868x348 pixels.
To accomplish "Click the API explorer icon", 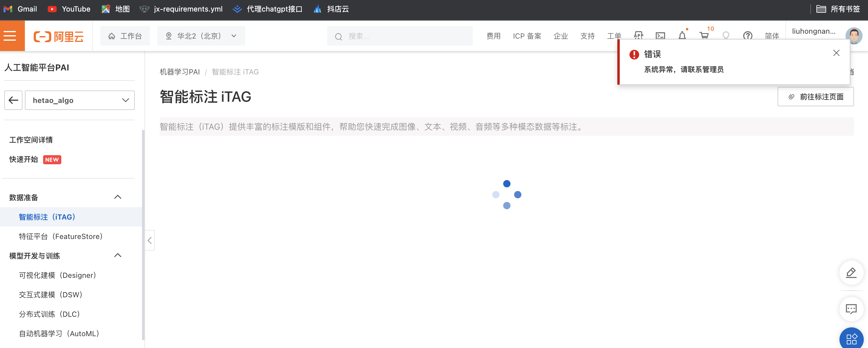I will [x=638, y=36].
